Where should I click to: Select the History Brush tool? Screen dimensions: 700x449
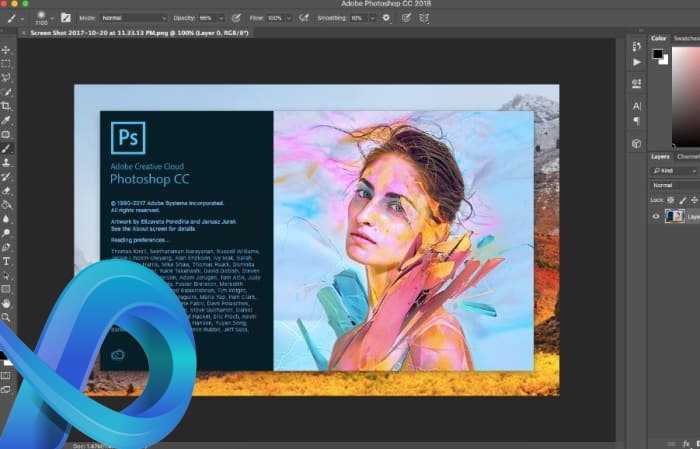pos(6,177)
